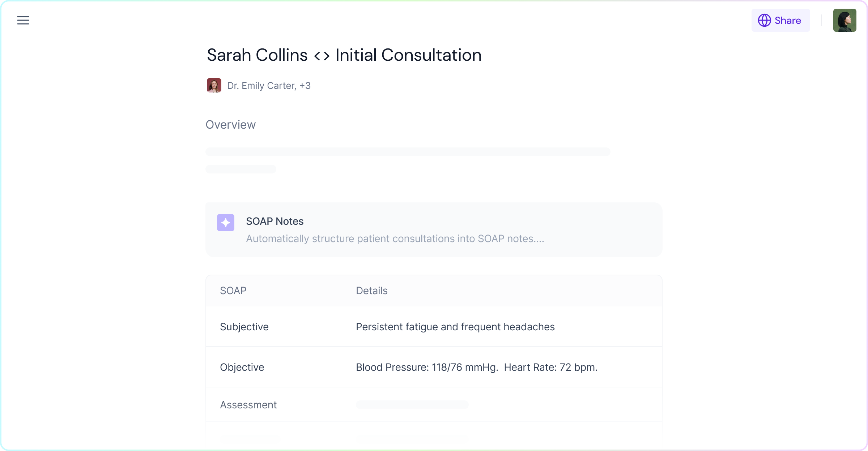Image resolution: width=868 pixels, height=451 pixels.
Task: Click the Dr. Emily Carter, +3 attendees
Action: (x=269, y=86)
